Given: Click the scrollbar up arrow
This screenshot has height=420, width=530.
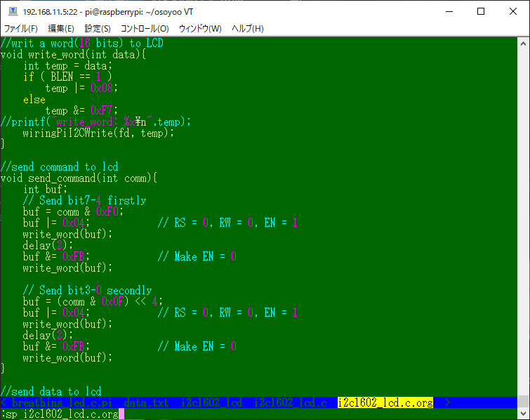Looking at the screenshot, I should coord(523,44).
